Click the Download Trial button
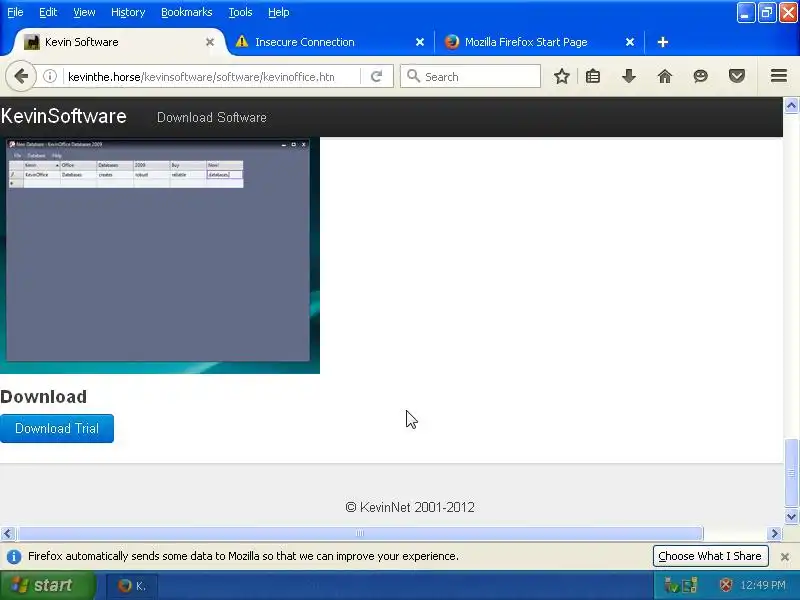This screenshot has height=600, width=800. [57, 429]
